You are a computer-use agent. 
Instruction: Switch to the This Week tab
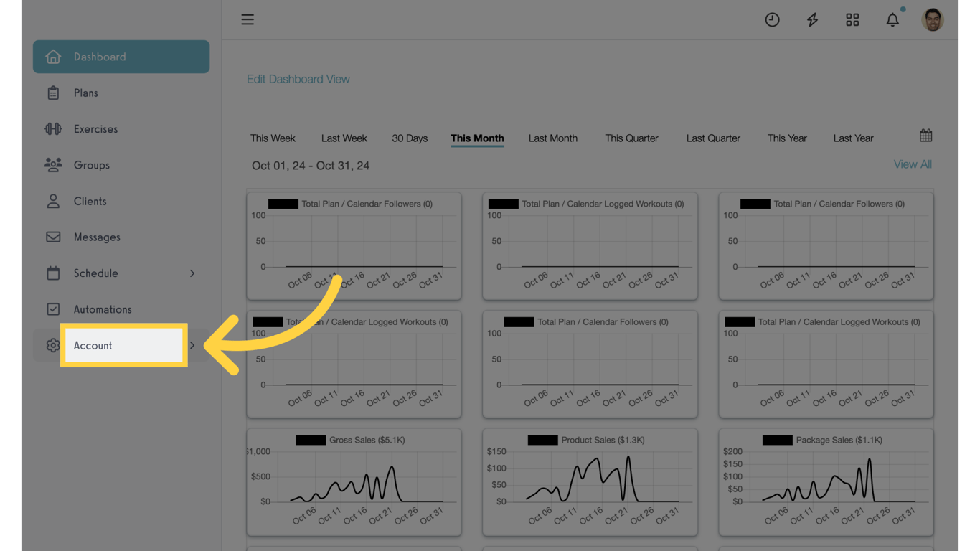click(273, 138)
